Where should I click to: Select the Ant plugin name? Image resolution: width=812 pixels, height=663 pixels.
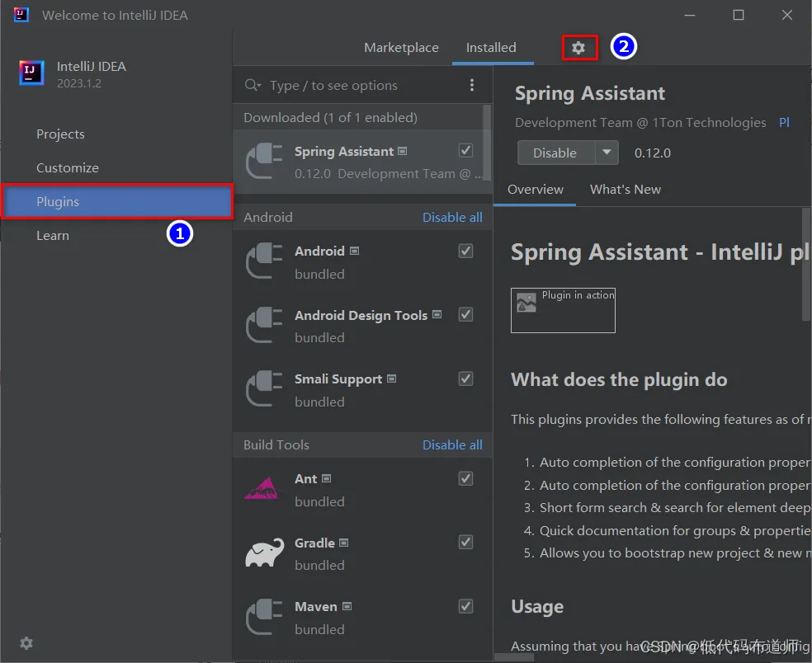305,479
